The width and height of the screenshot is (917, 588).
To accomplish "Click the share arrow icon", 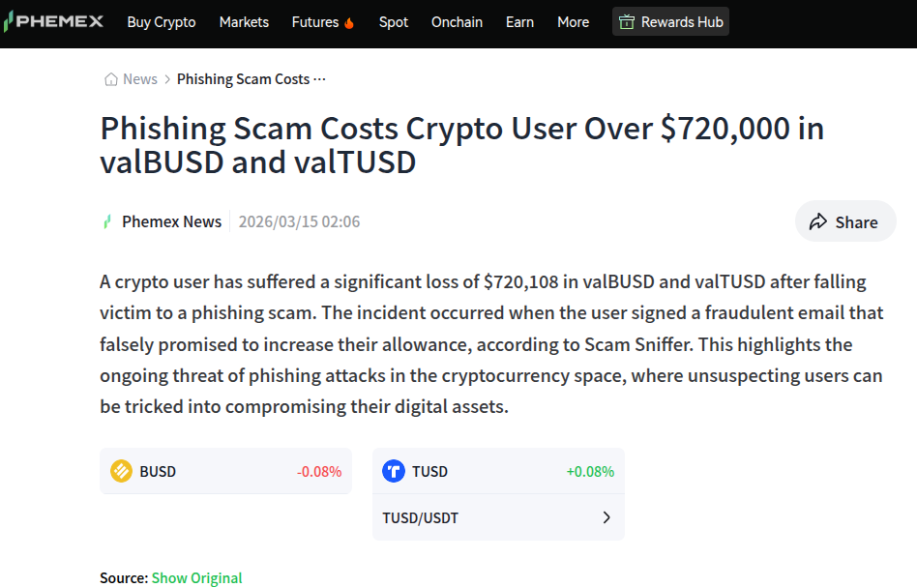I will tap(818, 221).
